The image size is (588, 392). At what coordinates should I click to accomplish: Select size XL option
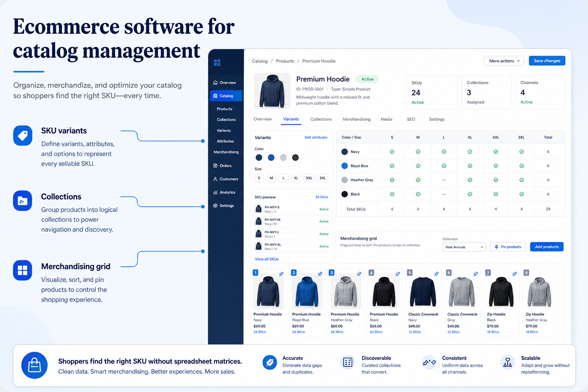[x=296, y=178]
